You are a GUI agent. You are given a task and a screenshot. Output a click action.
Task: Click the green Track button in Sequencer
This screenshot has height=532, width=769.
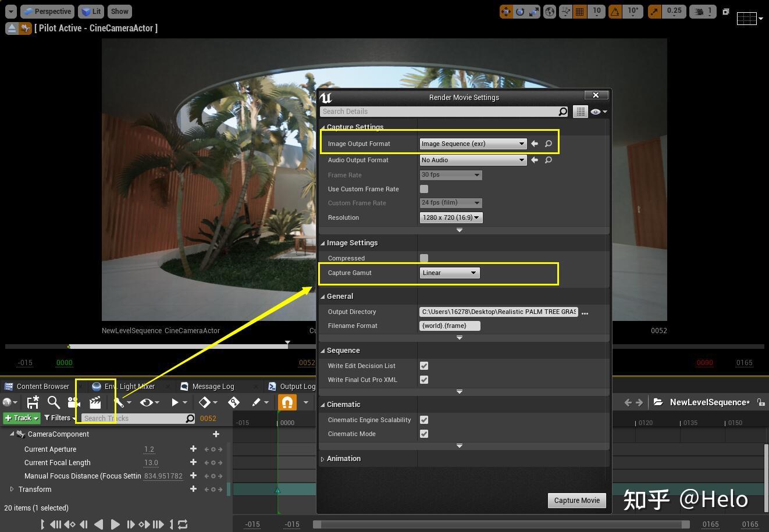click(x=21, y=417)
